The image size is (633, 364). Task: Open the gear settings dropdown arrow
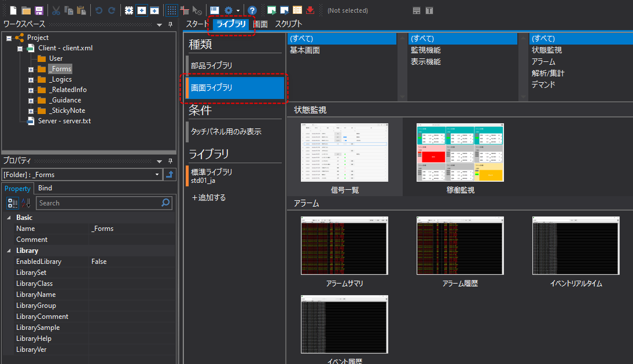[x=238, y=10]
